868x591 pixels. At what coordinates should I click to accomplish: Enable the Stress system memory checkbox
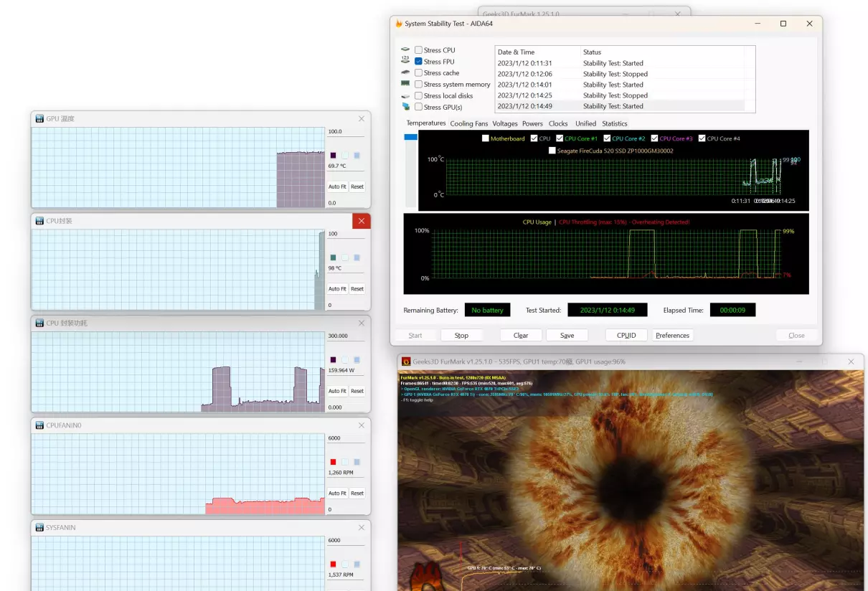tap(418, 85)
